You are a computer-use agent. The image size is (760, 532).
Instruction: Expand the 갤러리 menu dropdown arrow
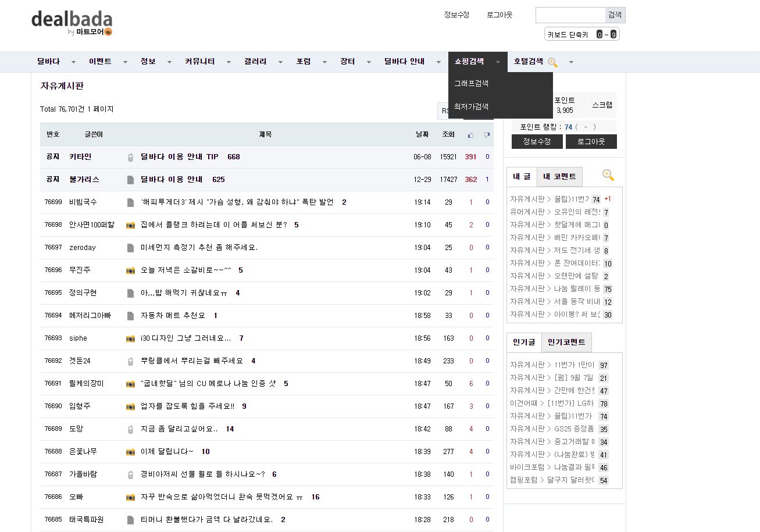point(280,62)
